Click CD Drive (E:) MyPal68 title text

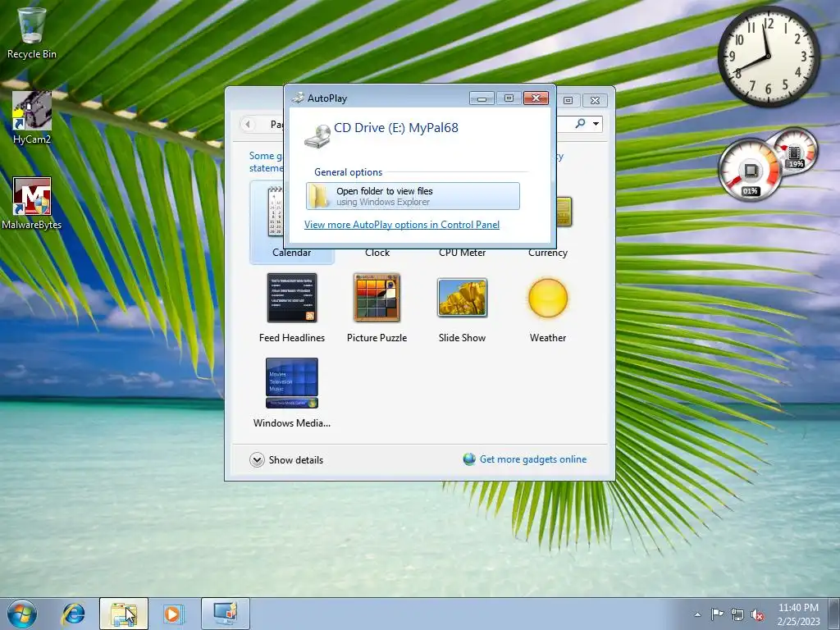point(396,127)
